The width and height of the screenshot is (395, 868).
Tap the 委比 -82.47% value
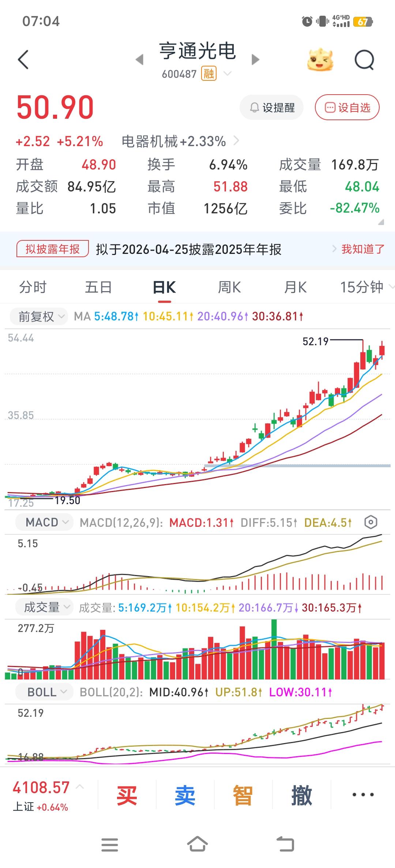tap(354, 208)
